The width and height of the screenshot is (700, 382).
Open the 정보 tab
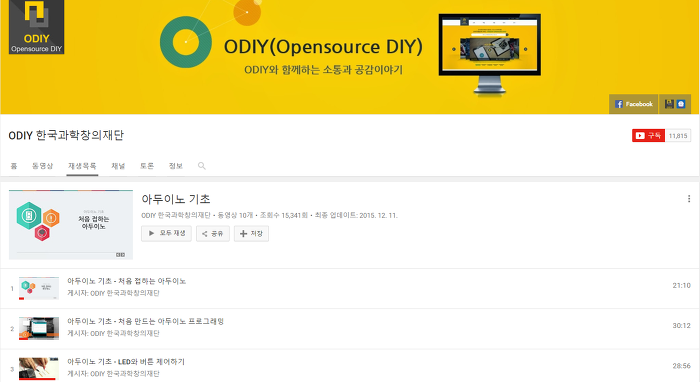click(x=176, y=166)
